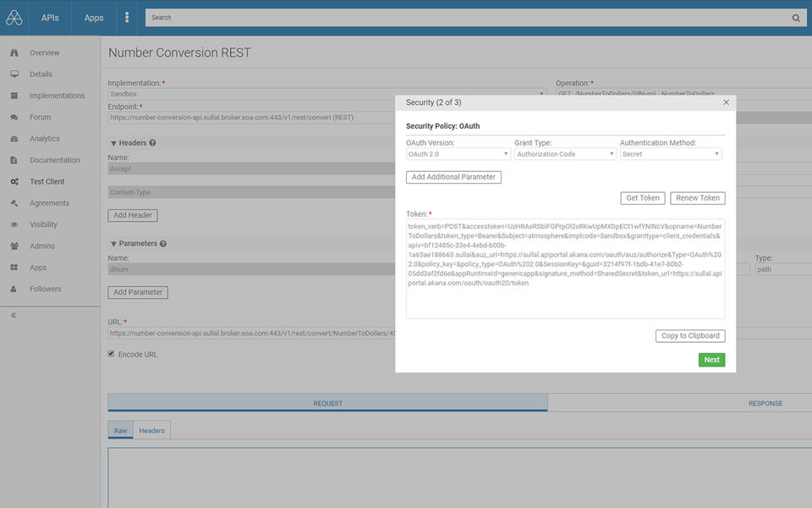Open Followers in the sidebar
812x508 pixels.
point(46,289)
